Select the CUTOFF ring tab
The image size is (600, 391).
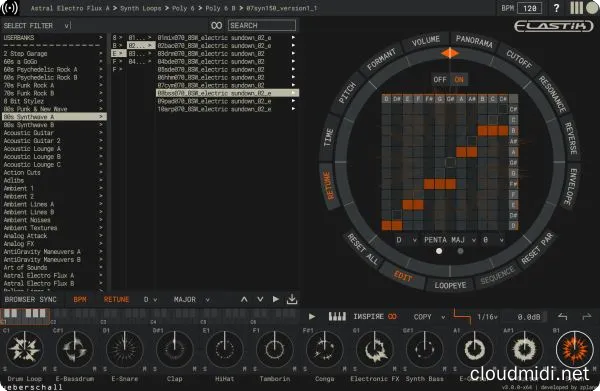(519, 59)
